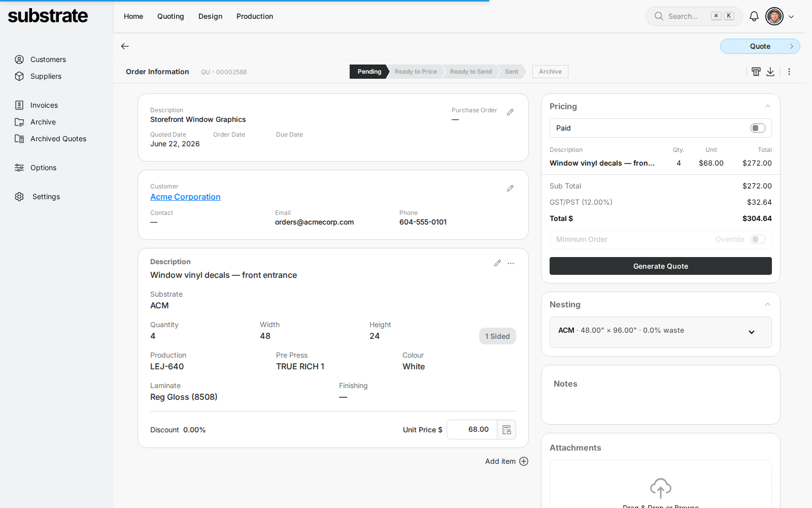The height and width of the screenshot is (508, 812).
Task: Open the Production menu
Action: pyautogui.click(x=255, y=16)
